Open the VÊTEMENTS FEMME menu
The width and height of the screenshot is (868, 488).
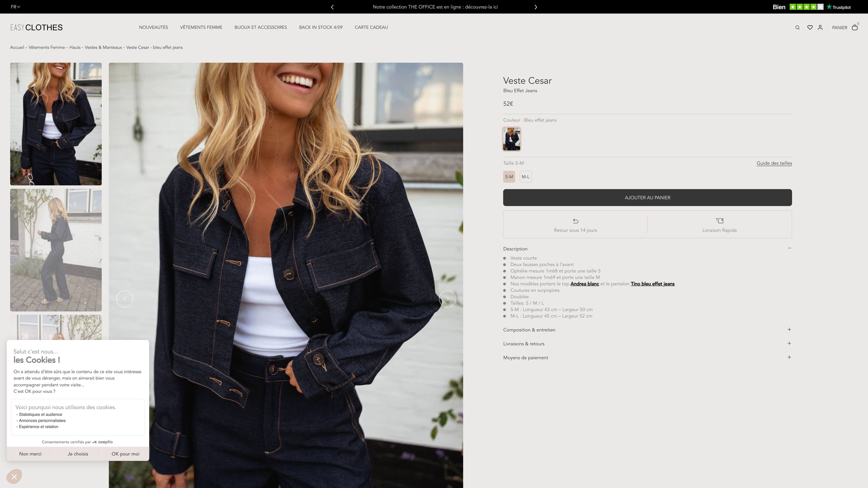tap(201, 27)
